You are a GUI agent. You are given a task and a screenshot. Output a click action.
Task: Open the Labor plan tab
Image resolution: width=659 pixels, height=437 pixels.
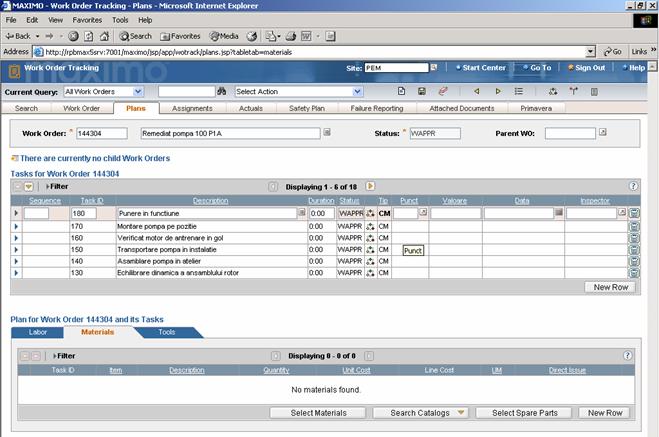(x=38, y=332)
